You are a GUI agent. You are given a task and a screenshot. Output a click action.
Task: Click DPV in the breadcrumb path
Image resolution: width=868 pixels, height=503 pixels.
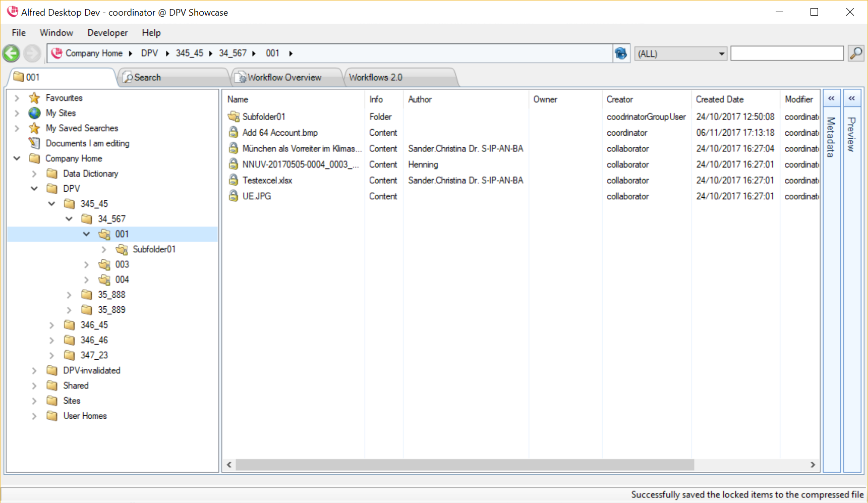coord(149,53)
